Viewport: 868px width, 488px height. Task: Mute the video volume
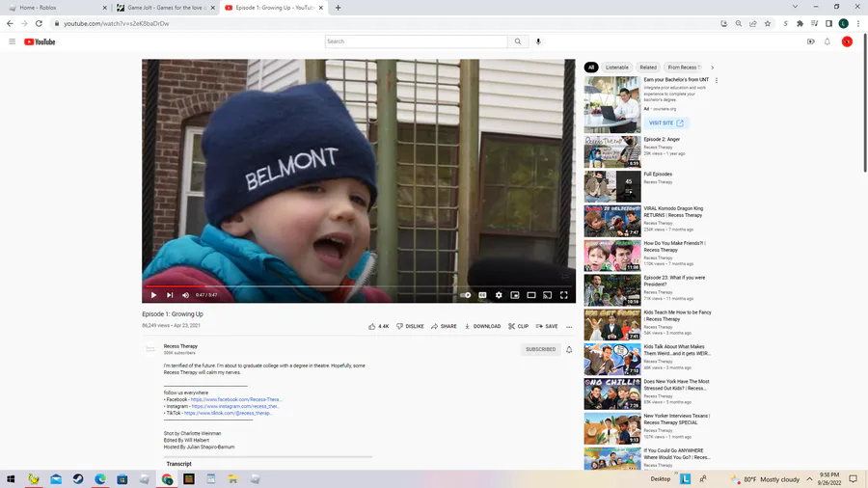coord(186,295)
